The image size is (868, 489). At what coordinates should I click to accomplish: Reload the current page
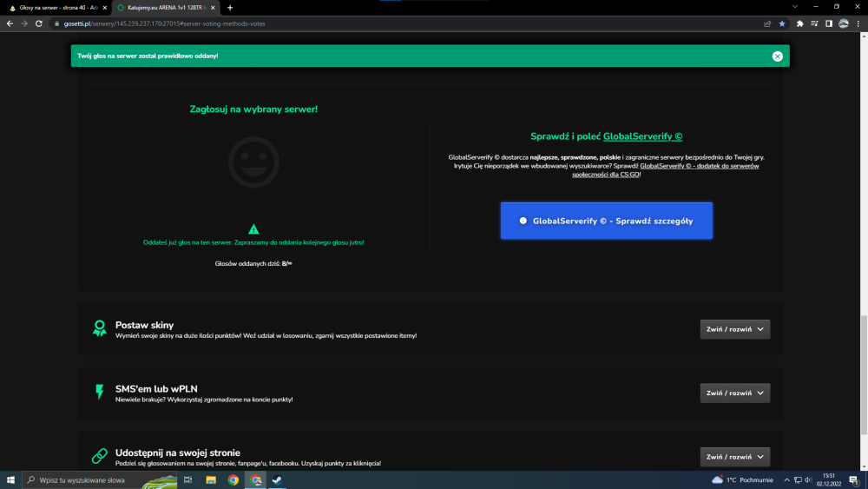pos(39,23)
